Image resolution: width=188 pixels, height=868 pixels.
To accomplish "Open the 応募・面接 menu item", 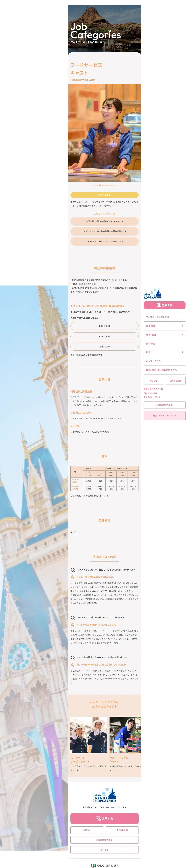I will pos(164,335).
